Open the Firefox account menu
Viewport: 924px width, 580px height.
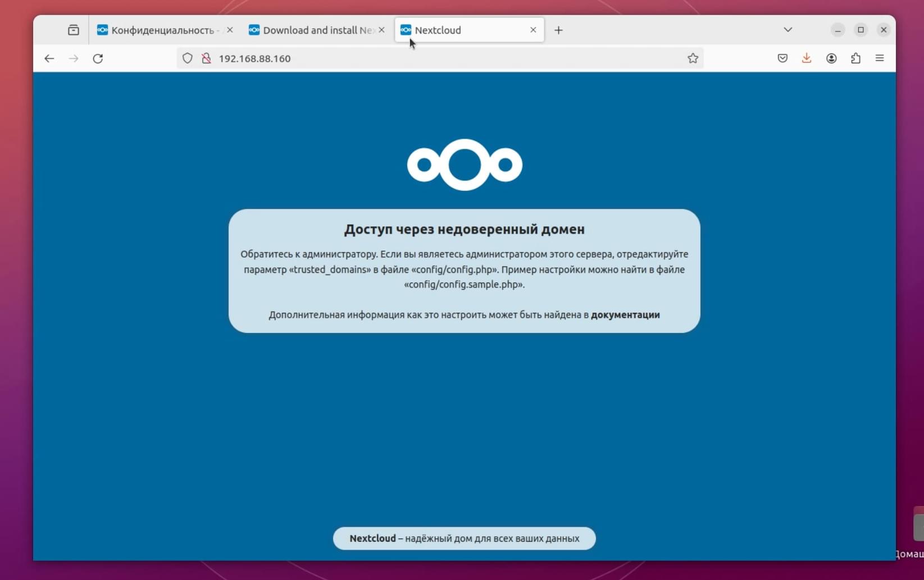pos(831,58)
